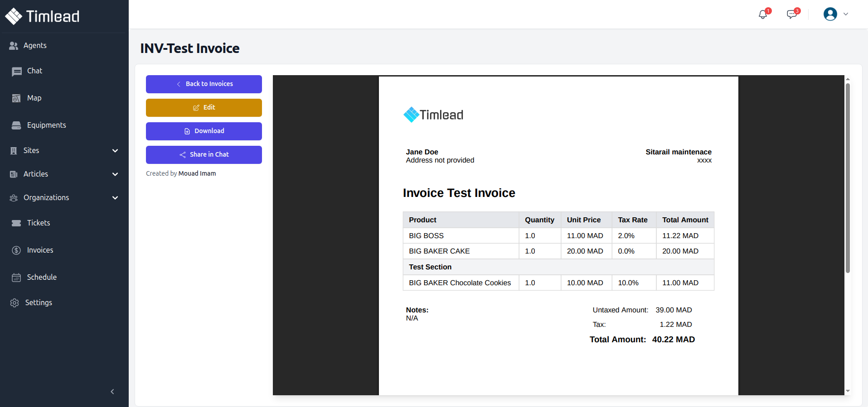This screenshot has height=407, width=868.
Task: Click the Settings gear icon in sidebar
Action: tap(15, 303)
